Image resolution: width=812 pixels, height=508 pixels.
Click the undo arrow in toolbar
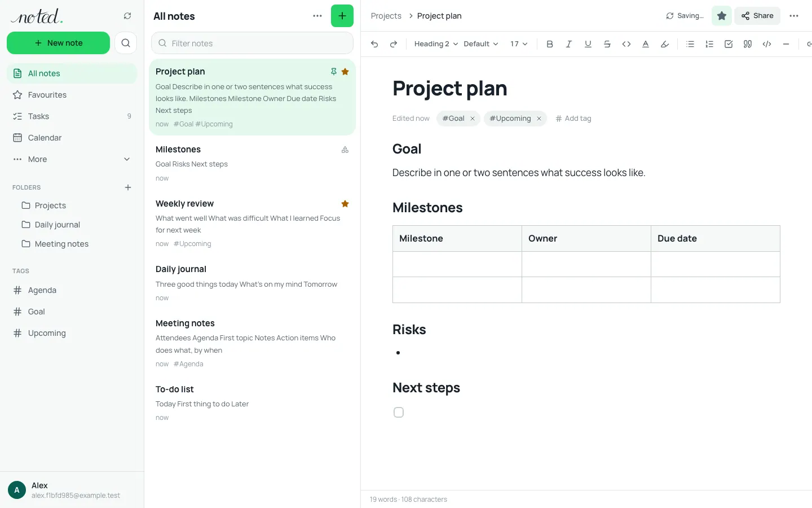(x=374, y=44)
